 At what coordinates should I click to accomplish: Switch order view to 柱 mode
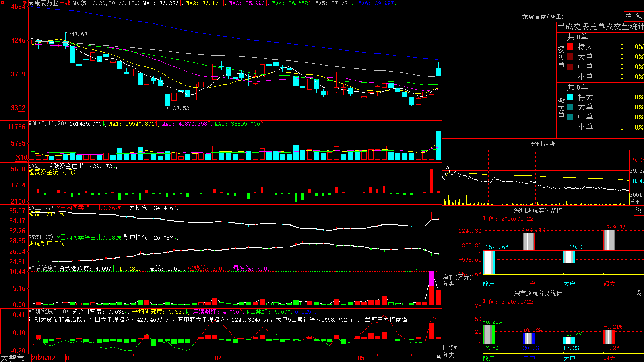coord(629,16)
